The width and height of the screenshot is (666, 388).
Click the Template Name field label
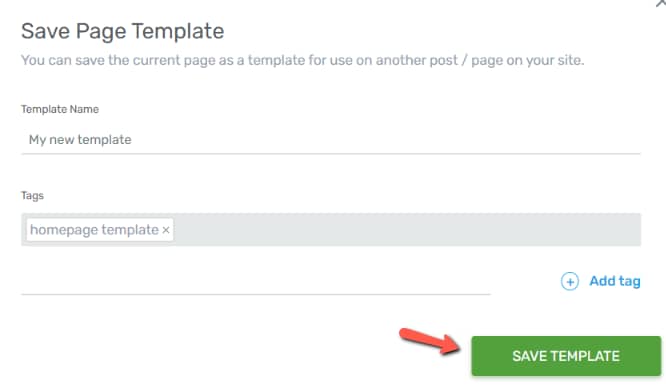[x=60, y=109]
